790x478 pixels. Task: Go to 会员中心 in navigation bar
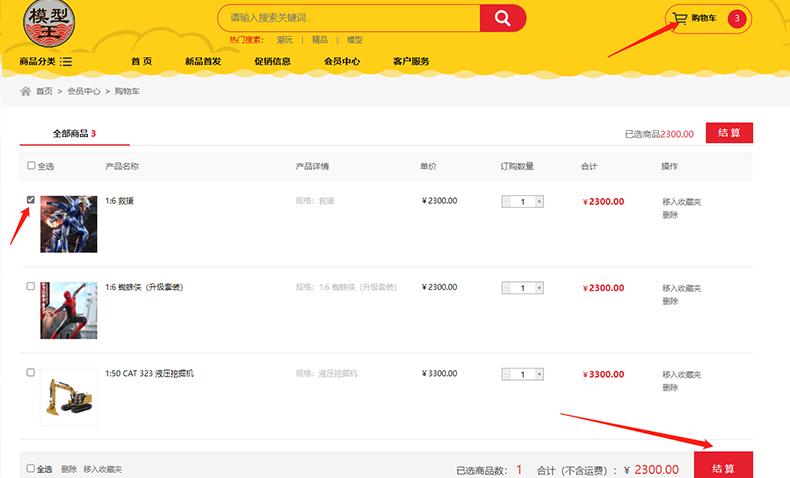click(x=342, y=62)
